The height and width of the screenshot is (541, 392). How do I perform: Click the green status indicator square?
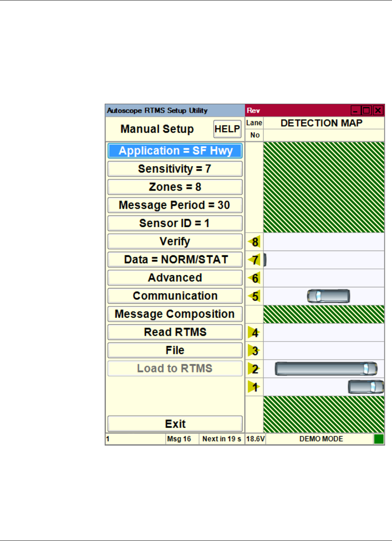coord(379,439)
